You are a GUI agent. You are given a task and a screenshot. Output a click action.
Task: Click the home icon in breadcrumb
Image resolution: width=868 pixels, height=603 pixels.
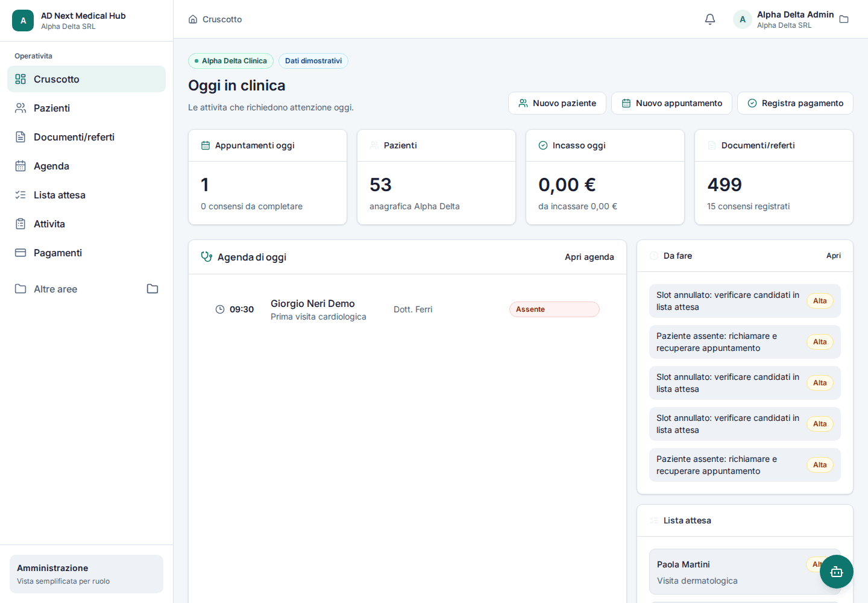point(193,19)
